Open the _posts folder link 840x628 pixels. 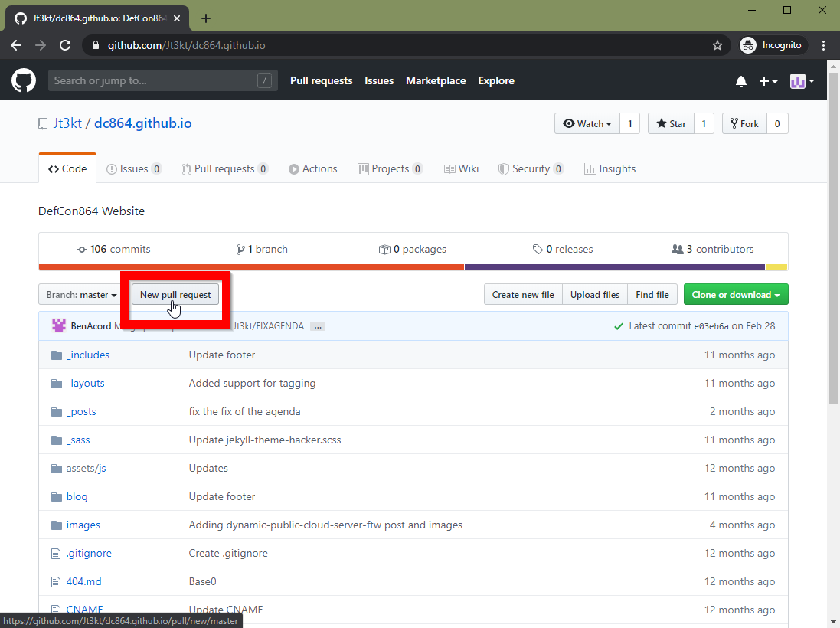click(x=82, y=411)
